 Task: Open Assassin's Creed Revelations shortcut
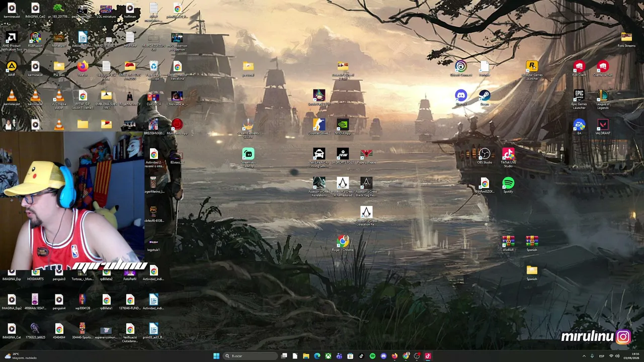[319, 187]
